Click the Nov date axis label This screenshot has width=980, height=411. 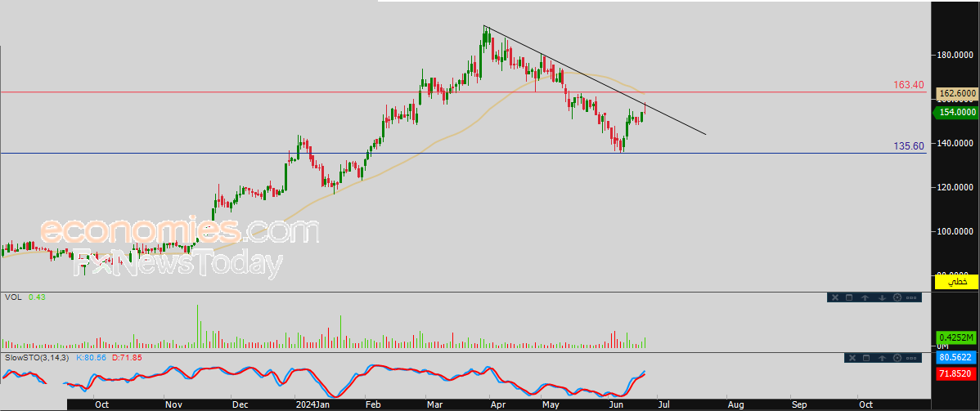pyautogui.click(x=172, y=404)
